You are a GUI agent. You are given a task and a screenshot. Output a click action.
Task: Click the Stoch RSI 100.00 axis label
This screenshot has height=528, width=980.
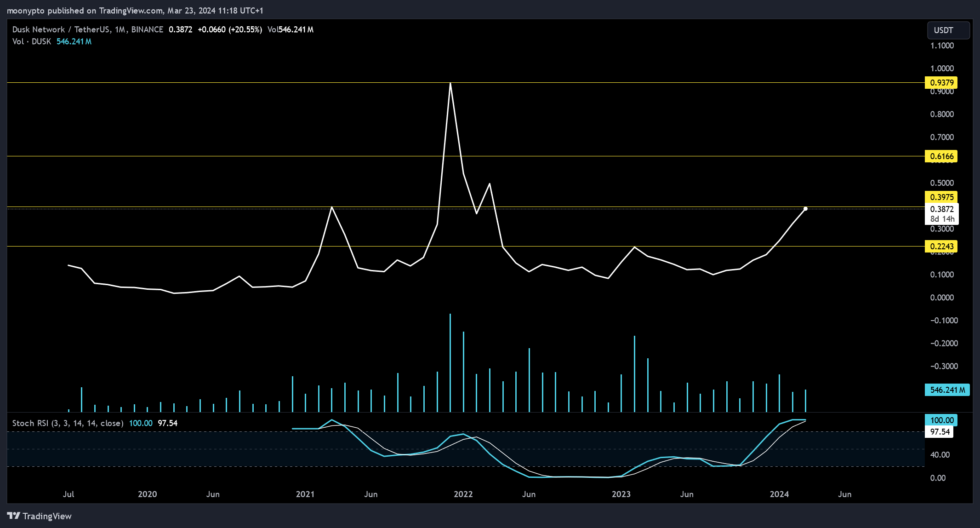click(x=941, y=420)
